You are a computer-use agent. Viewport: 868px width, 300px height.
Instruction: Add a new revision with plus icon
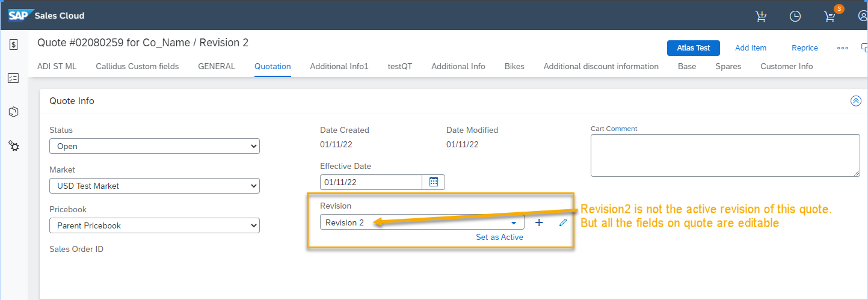(539, 222)
